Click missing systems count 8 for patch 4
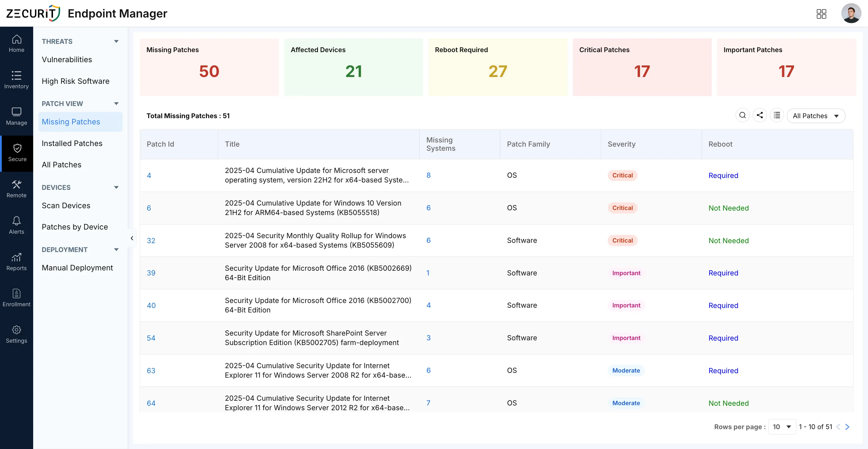The width and height of the screenshot is (868, 449). click(x=428, y=175)
